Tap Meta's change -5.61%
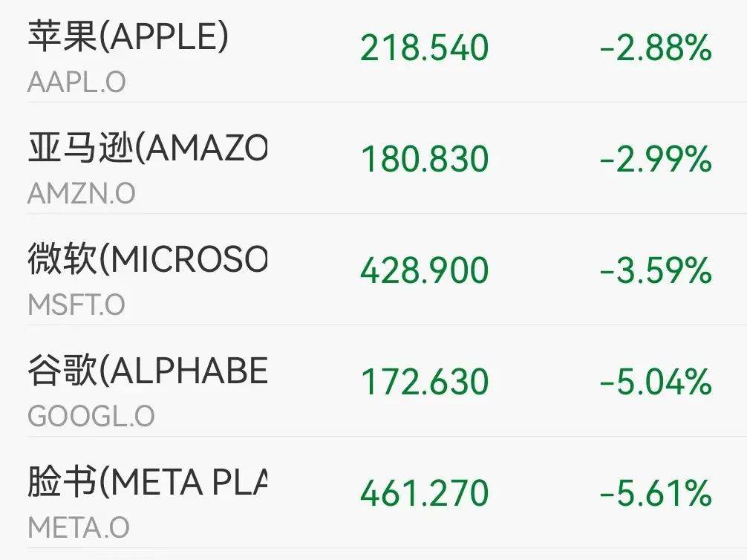This screenshot has height=560, width=747. (x=656, y=492)
